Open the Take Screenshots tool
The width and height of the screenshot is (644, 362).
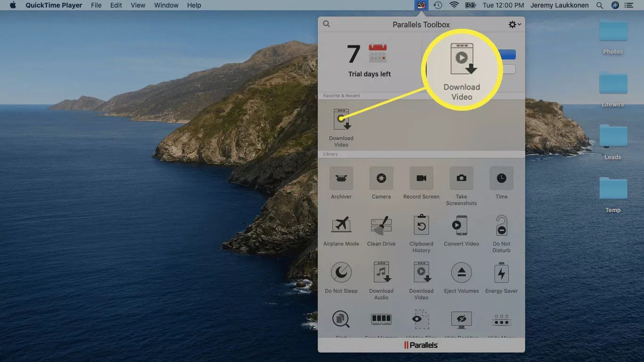461,179
